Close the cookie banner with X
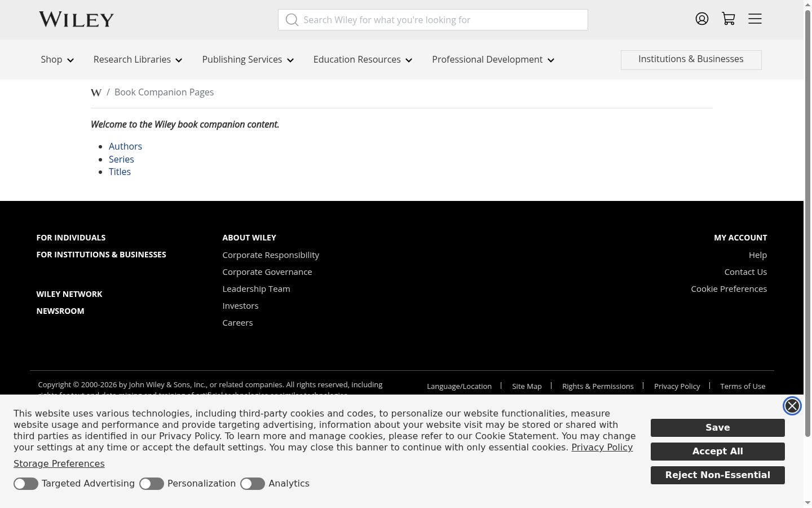Viewport: 812px width, 508px height. (792, 406)
